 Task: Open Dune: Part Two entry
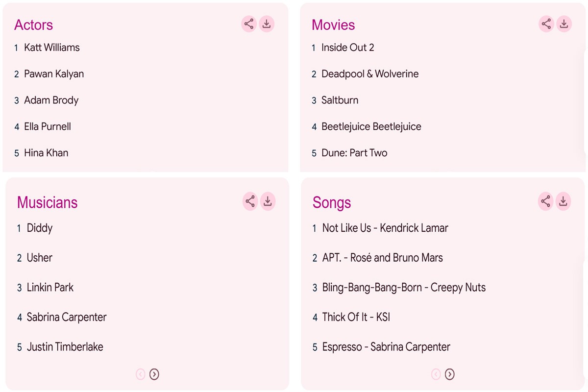tap(354, 153)
